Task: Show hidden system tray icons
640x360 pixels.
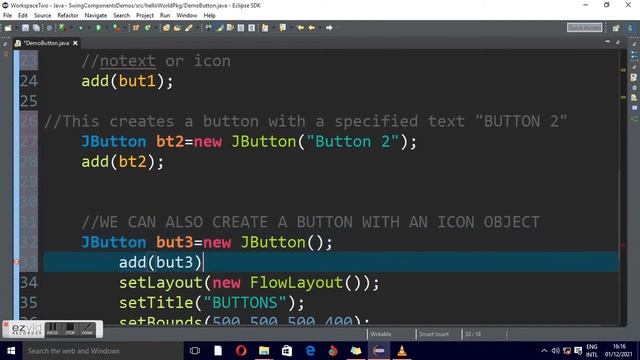Action: (x=544, y=351)
